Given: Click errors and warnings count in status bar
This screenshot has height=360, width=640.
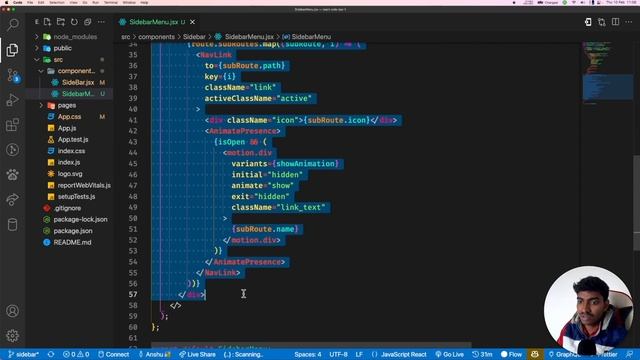Looking at the screenshot, I should point(76,354).
